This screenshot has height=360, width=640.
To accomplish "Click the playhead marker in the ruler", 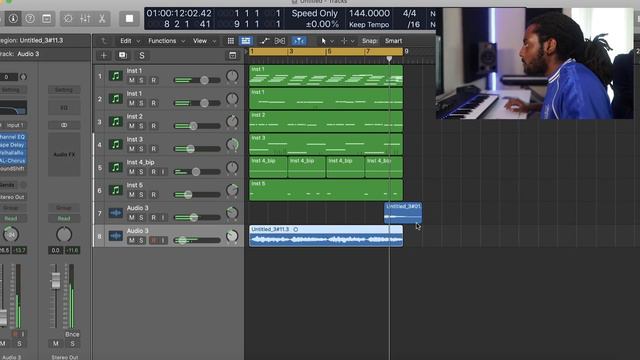I will [x=389, y=59].
